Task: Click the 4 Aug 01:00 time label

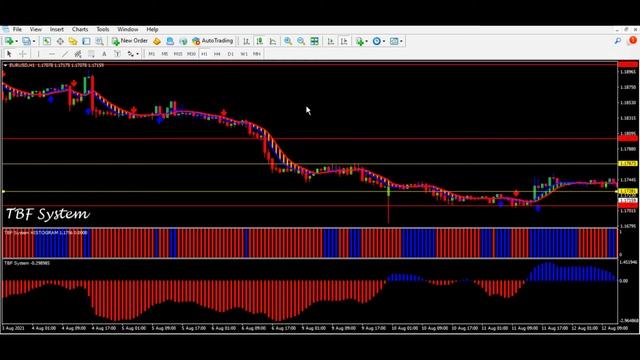Action: pyautogui.click(x=44, y=328)
